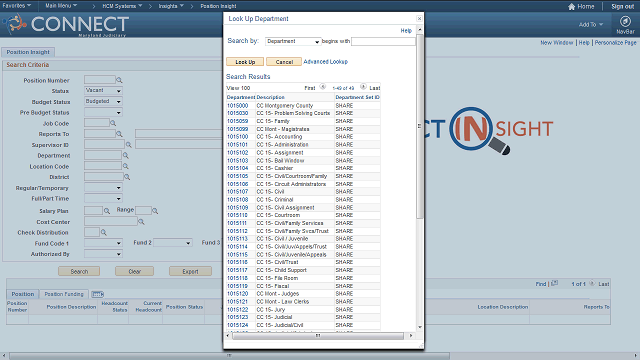Viewport: 640px width, 360px height.
Task: Open the Favorites menu
Action: click(16, 6)
